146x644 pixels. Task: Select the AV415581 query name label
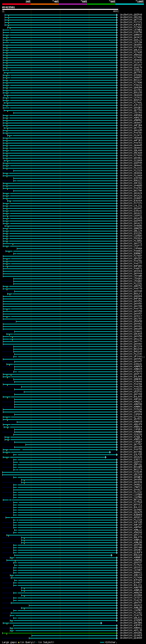(x=8, y=7)
